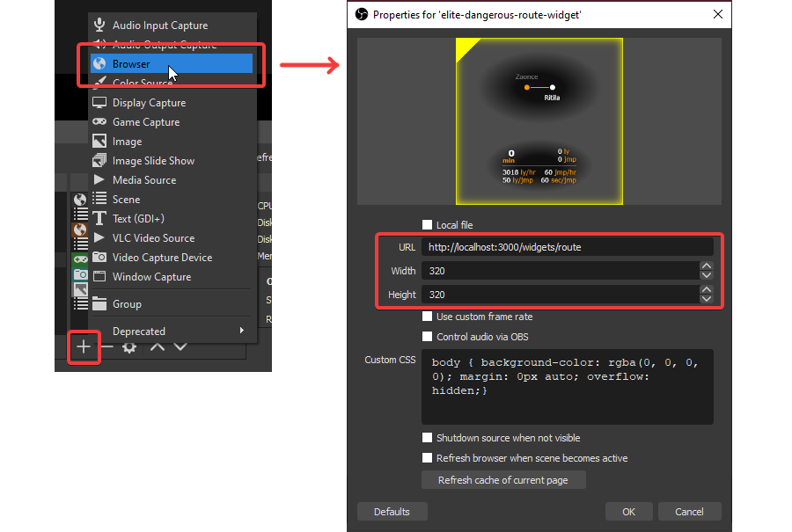This screenshot has width=792, height=532.
Task: Choose the Image Slide Show icon
Action: 99,160
